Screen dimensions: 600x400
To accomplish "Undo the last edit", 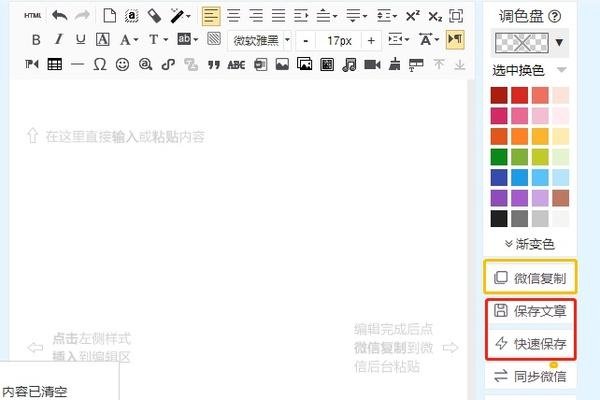I will (x=59, y=16).
